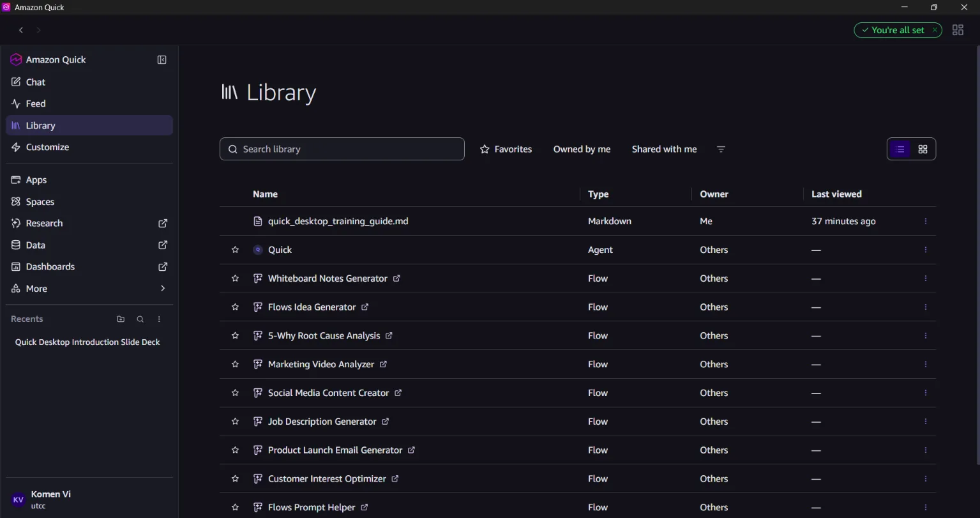Star the Customer Interest Optimizer row
980x518 pixels.
pyautogui.click(x=235, y=479)
